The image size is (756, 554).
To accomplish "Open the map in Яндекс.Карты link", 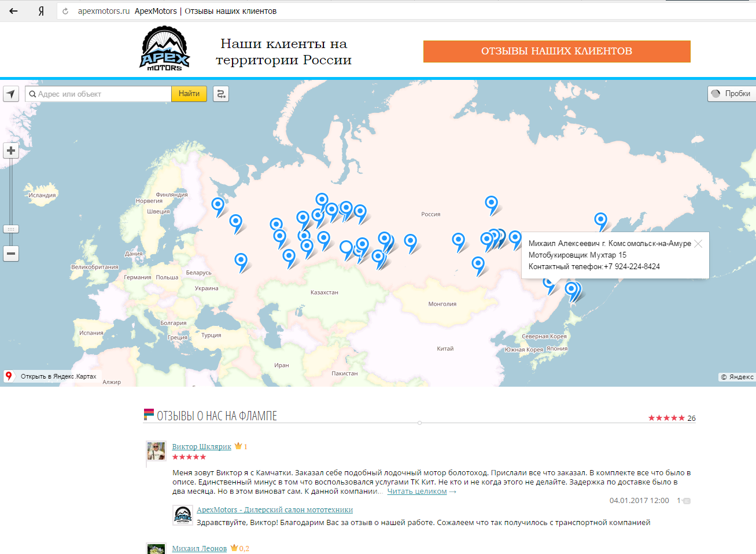I will (58, 376).
